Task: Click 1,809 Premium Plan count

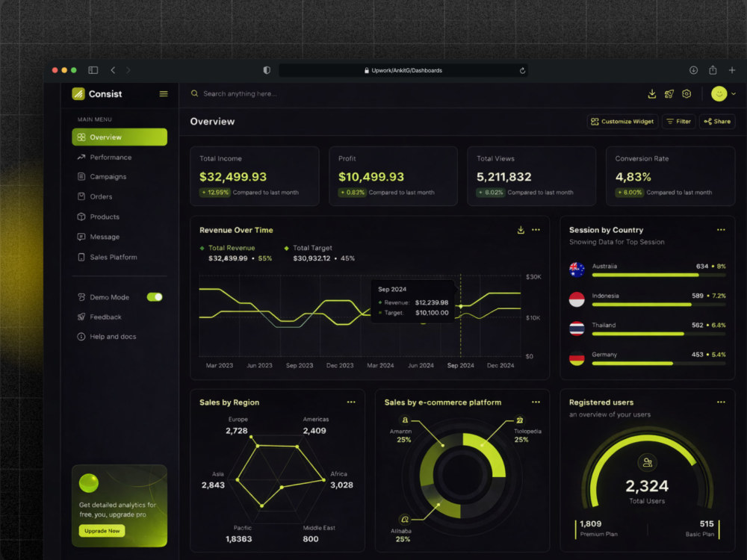Action: tap(591, 524)
